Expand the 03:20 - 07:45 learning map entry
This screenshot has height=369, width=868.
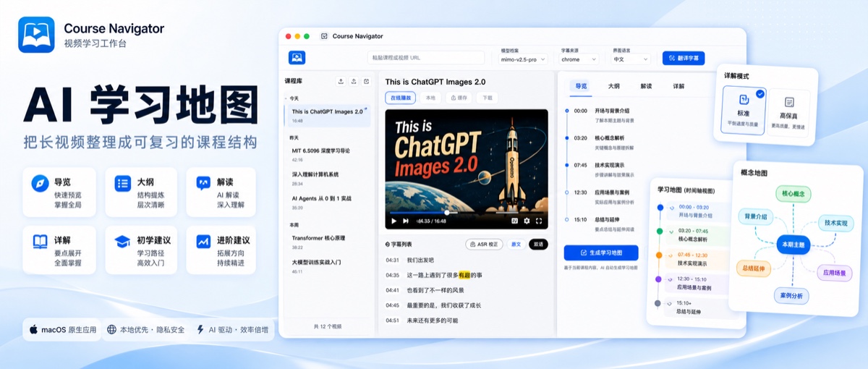(x=671, y=231)
